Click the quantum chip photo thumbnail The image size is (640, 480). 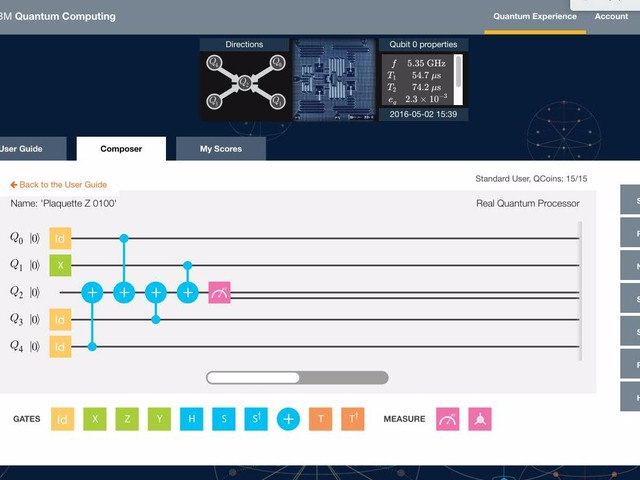point(334,80)
